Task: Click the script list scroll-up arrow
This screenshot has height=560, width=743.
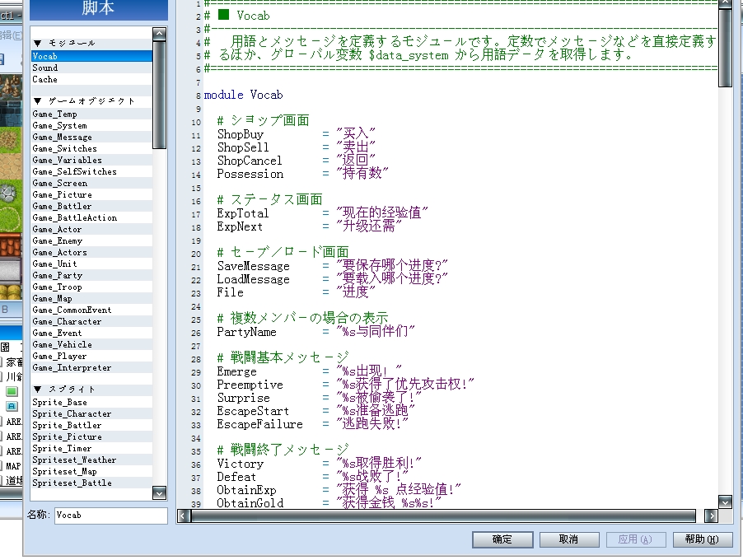Action: (x=160, y=34)
